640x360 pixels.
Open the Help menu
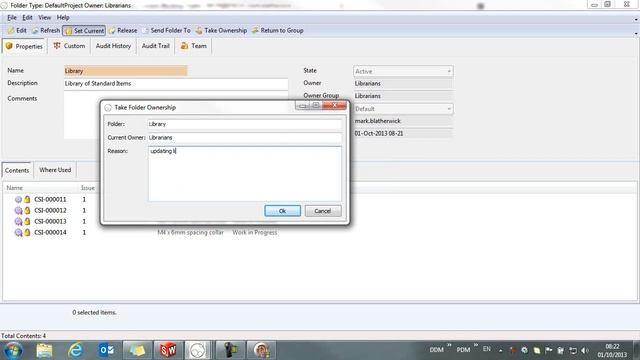pos(63,18)
